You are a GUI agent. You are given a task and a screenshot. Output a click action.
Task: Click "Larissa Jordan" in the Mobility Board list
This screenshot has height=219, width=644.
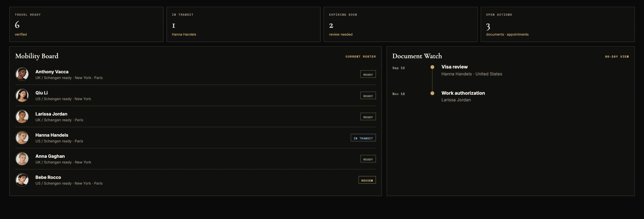(51, 114)
